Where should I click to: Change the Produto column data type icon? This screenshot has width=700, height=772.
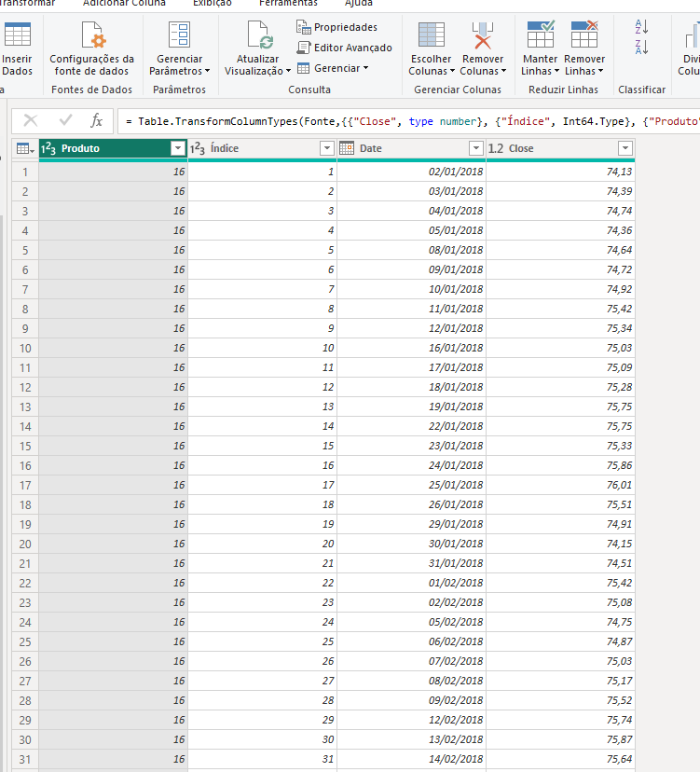pyautogui.click(x=48, y=148)
